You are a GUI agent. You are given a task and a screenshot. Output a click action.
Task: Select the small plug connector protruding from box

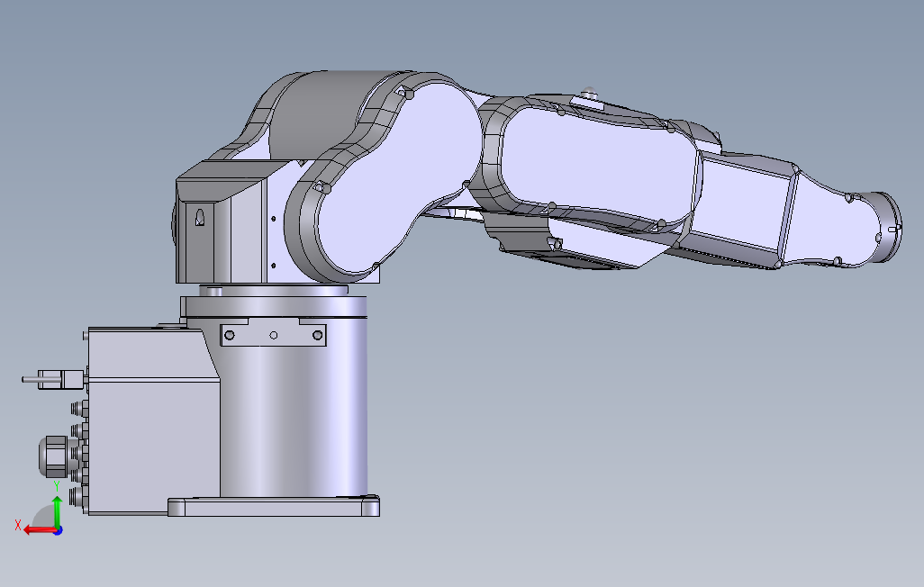[53, 380]
